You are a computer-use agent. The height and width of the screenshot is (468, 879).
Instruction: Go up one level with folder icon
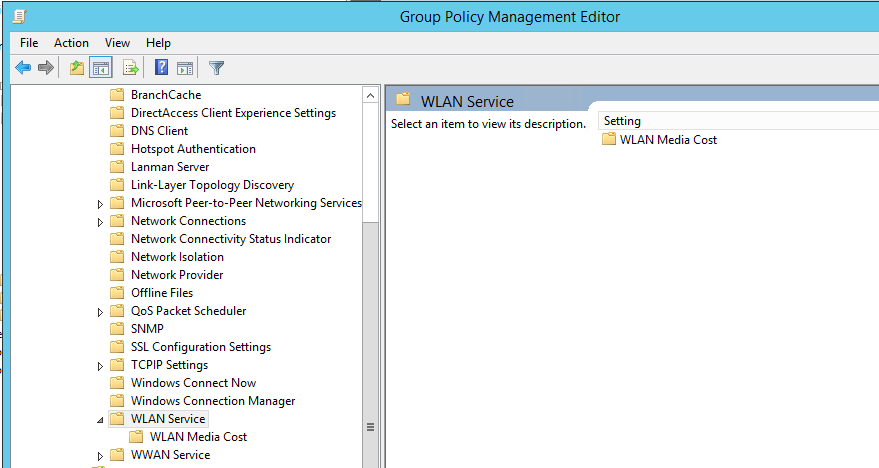coord(77,68)
